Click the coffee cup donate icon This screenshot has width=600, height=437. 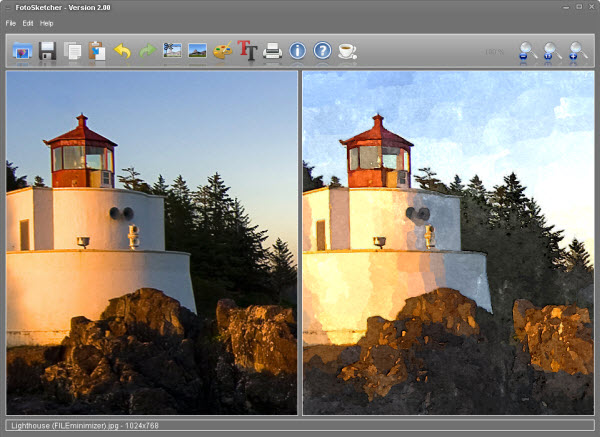point(347,50)
